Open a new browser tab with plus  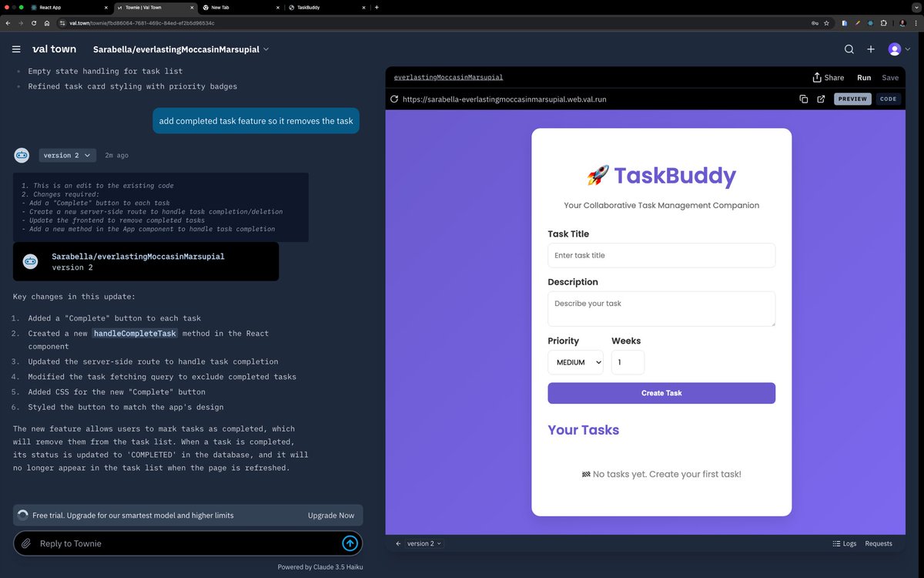pyautogui.click(x=377, y=7)
